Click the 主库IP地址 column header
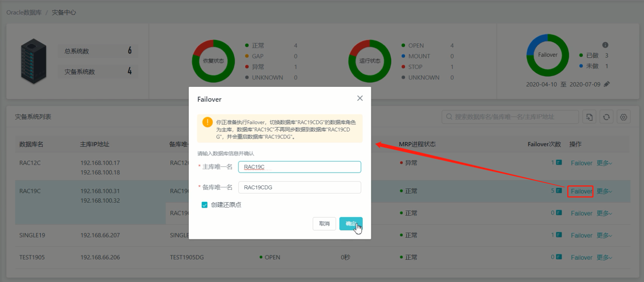Image resolution: width=644 pixels, height=282 pixels. [95, 144]
